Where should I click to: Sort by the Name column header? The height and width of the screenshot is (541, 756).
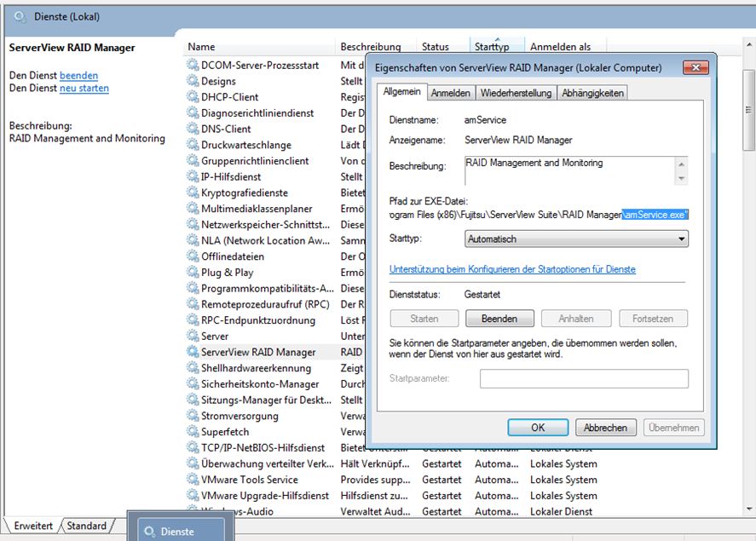[259, 47]
